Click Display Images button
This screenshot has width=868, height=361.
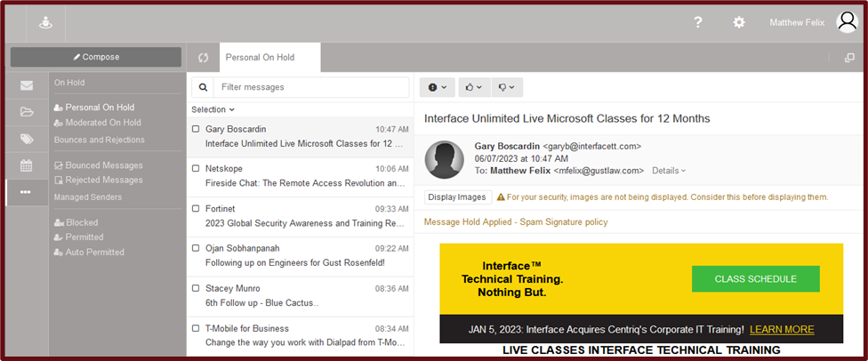(458, 197)
